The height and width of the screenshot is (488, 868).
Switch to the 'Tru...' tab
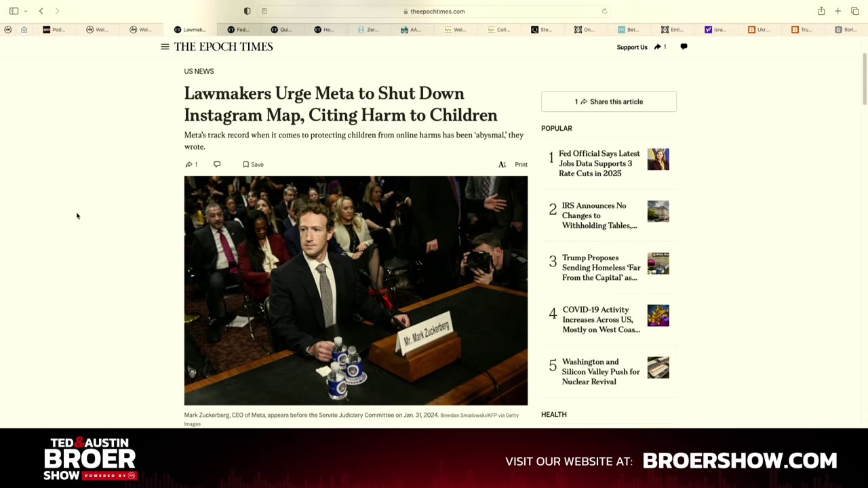coord(803,29)
